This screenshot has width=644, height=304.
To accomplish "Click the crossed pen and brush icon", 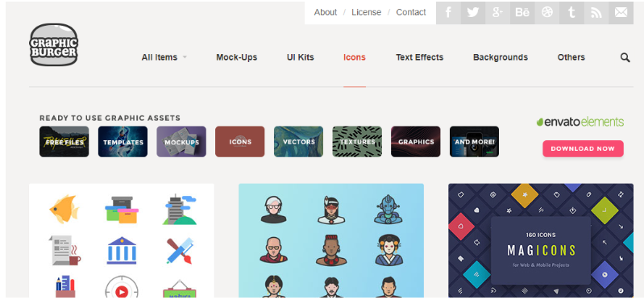I will 180,250.
